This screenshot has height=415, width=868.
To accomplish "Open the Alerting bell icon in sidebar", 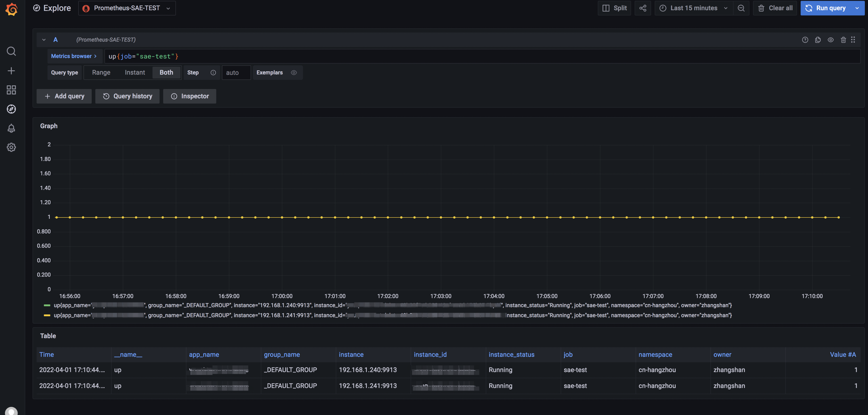I will point(11,128).
